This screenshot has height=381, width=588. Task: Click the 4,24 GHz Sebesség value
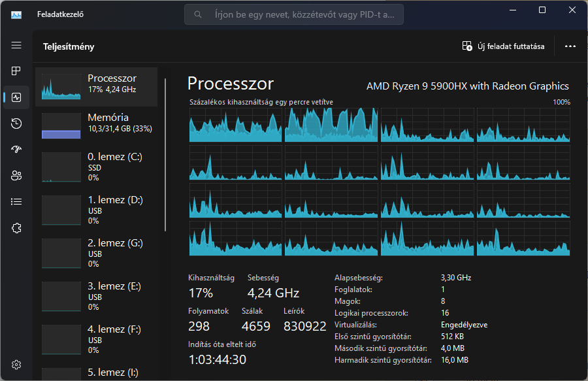[x=273, y=293]
